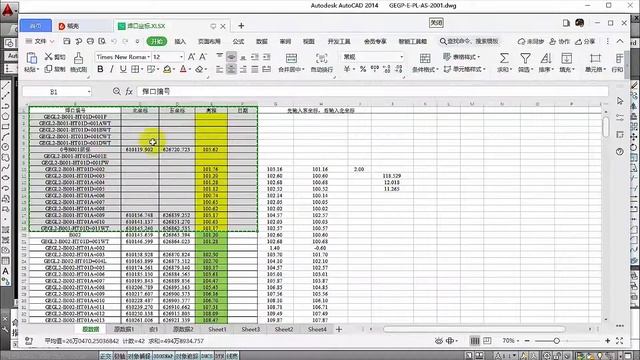Click the red font color icon
Image resolution: width=640 pixels, height=360 pixels.
point(183,69)
